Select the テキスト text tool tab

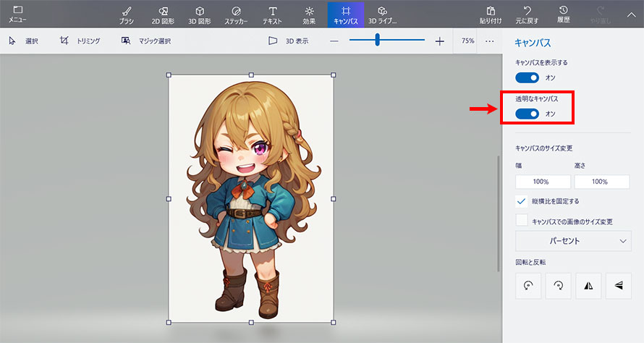(272, 15)
